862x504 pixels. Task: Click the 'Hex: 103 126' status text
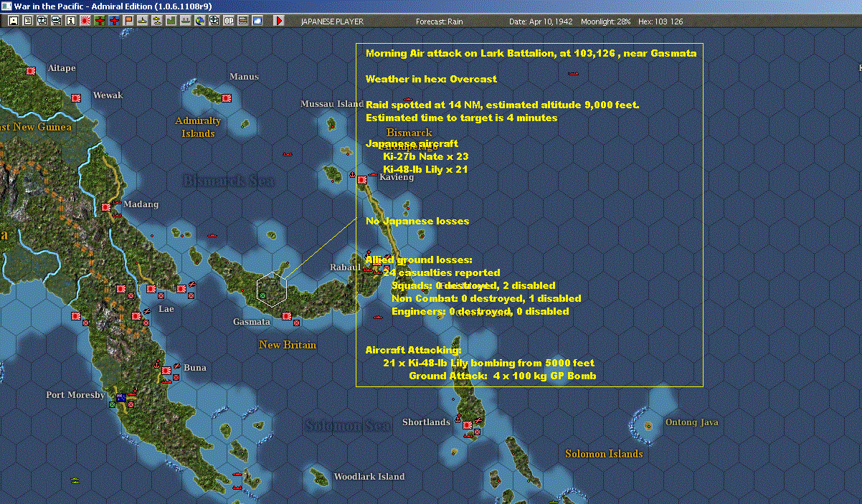pyautogui.click(x=660, y=22)
